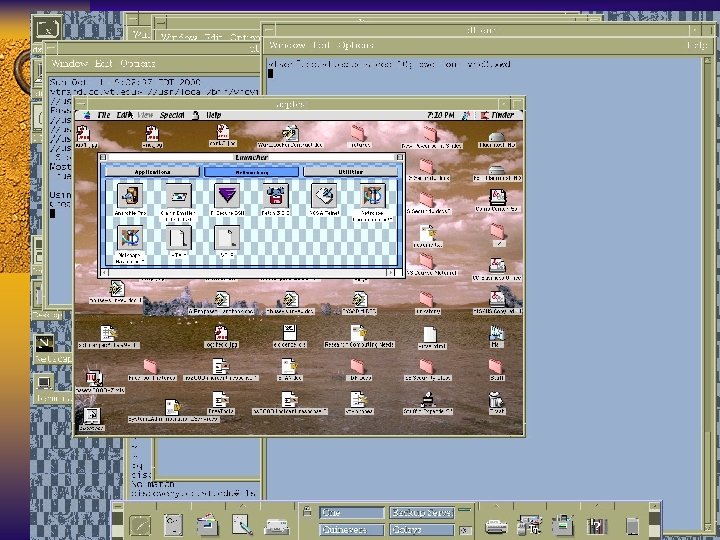Screen dimensions: 720x540
Task: Click the Exit button on front panel
Action: pyautogui.click(x=464, y=530)
